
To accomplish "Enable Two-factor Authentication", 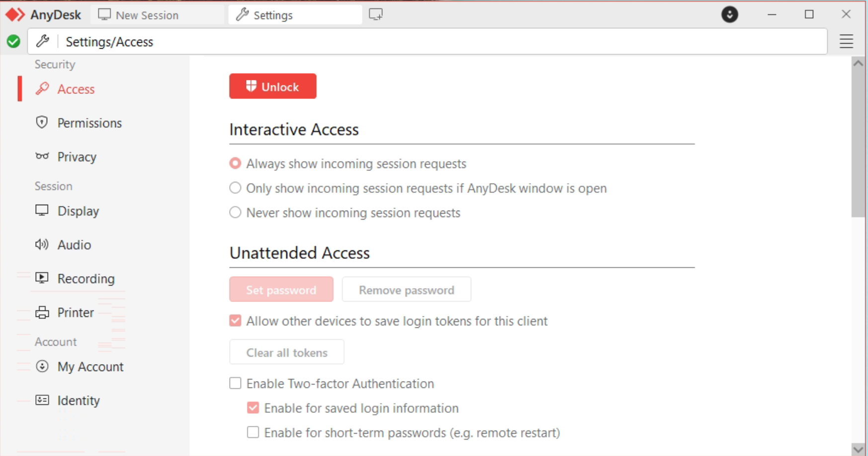I will click(x=235, y=383).
